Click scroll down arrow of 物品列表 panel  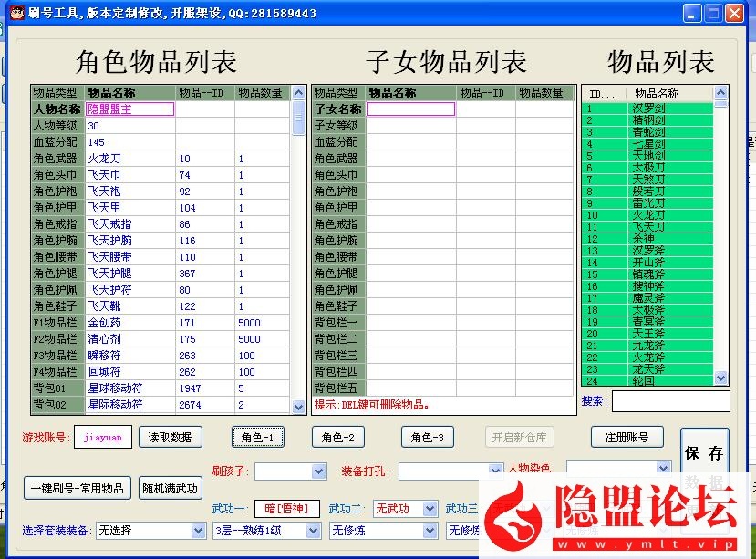pos(720,378)
